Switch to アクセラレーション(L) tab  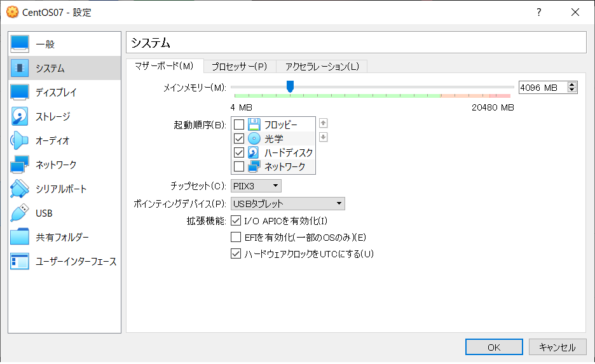click(x=322, y=67)
